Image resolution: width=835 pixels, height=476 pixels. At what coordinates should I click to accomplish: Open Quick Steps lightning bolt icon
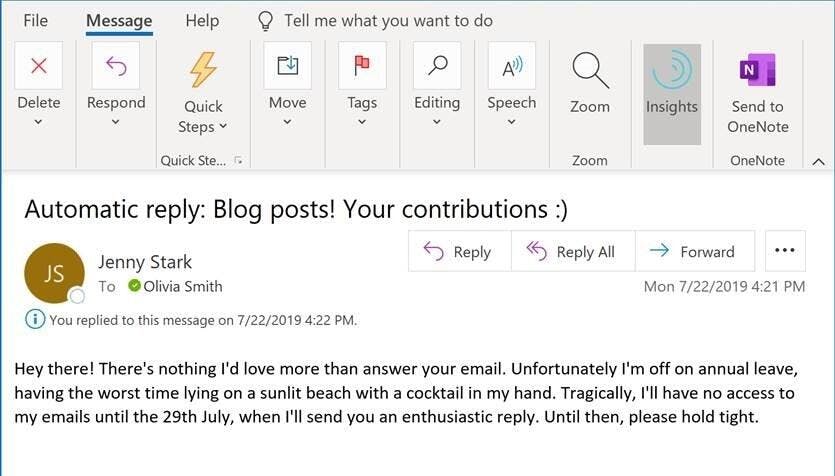pos(205,69)
